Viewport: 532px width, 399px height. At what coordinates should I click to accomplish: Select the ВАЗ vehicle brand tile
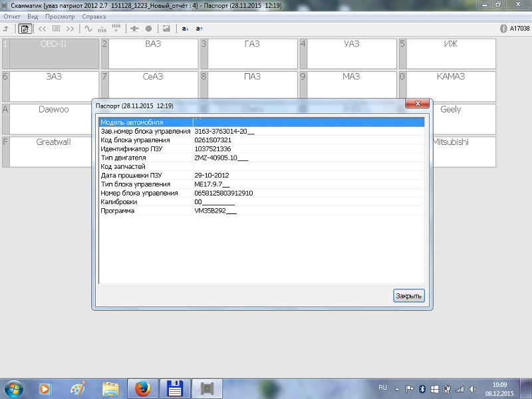[153, 53]
